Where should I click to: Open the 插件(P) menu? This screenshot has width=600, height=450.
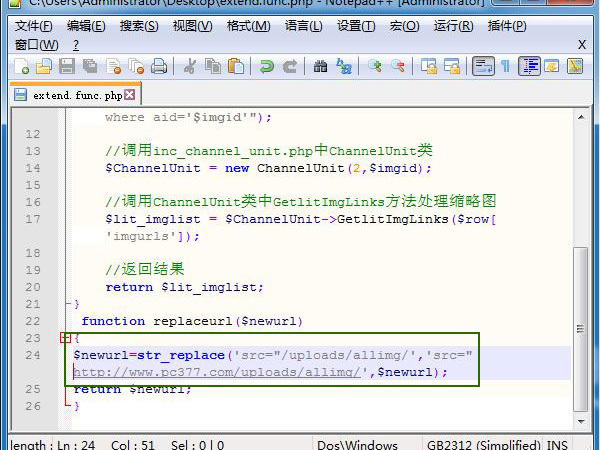pos(507,26)
